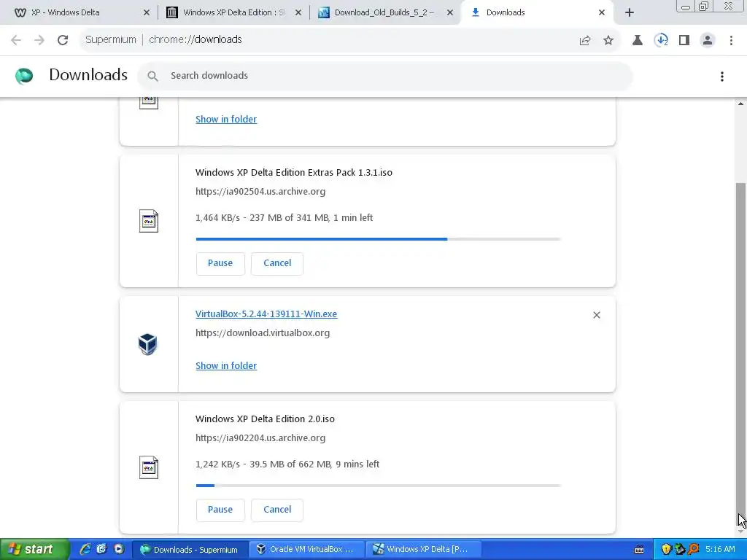747x560 pixels.
Task: Close the XP - Windows Delta tab
Action: click(x=146, y=13)
